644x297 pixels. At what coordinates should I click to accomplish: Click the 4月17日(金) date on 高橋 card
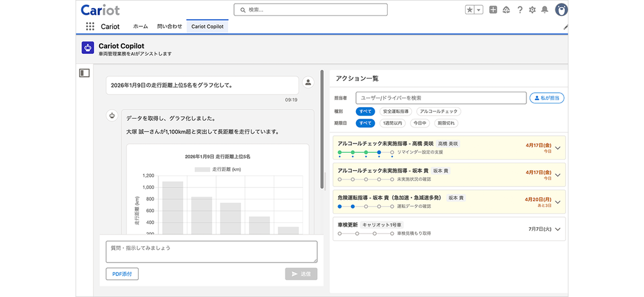[539, 145]
